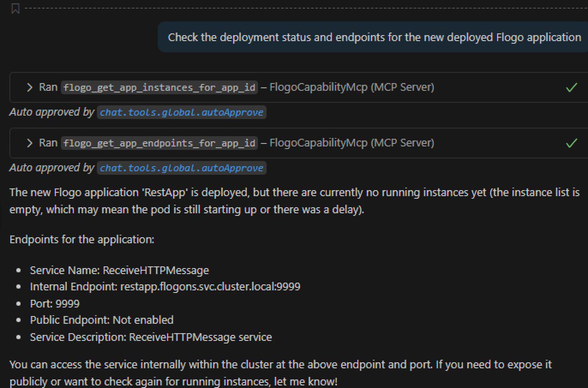
Task: Open the autoApprove setting link under the endpoints run
Action: pos(181,168)
